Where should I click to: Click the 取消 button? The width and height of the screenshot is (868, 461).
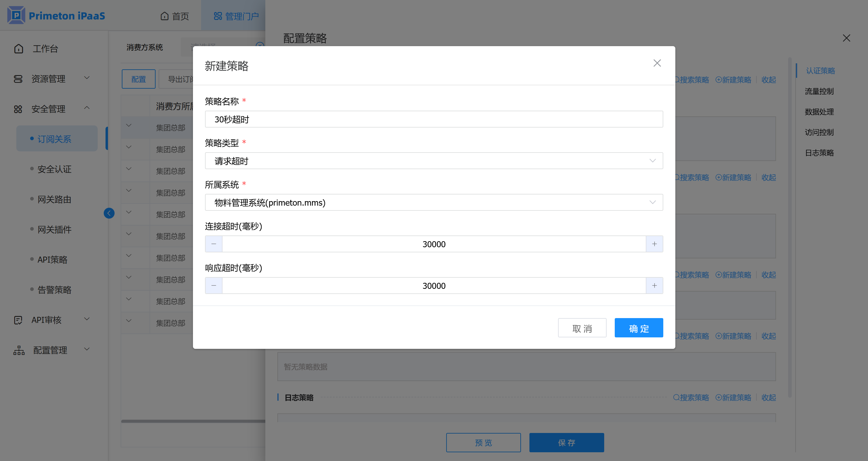coord(582,328)
